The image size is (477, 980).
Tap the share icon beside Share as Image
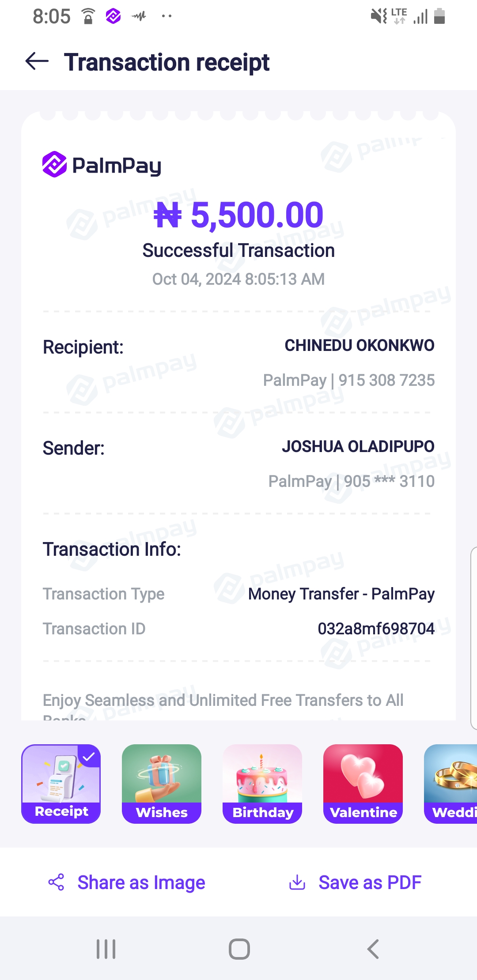[x=57, y=882]
